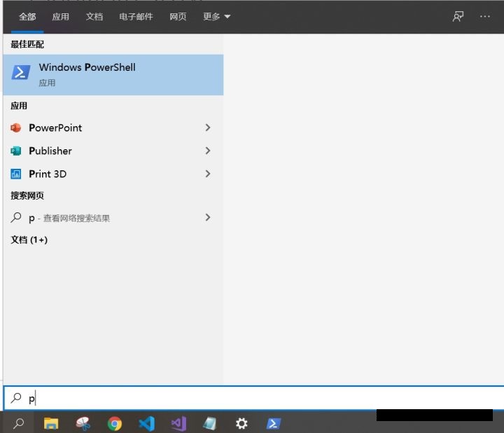The image size is (504, 433).
Task: Select the 全部 tab
Action: (x=27, y=17)
